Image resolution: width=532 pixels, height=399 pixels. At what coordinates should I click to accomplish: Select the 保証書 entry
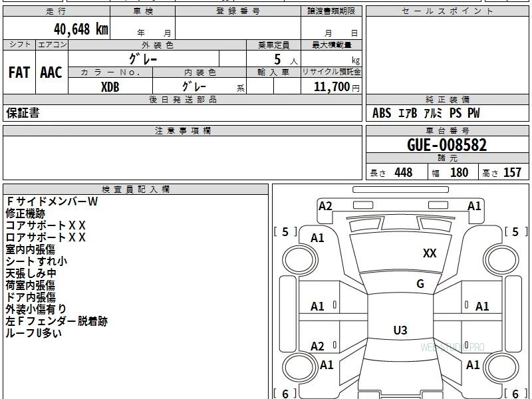(23, 113)
